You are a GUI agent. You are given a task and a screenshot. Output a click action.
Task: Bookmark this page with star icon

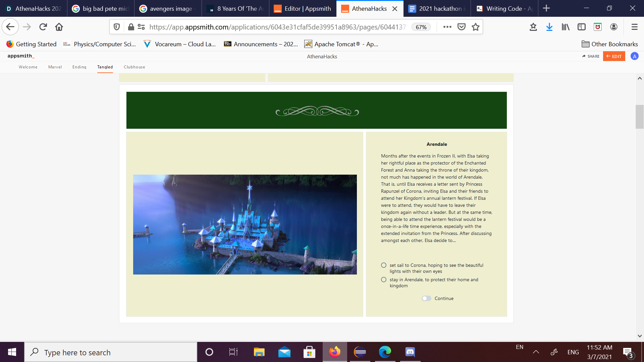(x=475, y=27)
